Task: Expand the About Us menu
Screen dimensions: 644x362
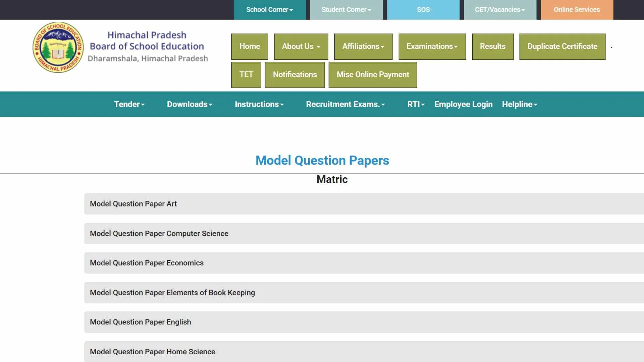Action: pyautogui.click(x=301, y=47)
